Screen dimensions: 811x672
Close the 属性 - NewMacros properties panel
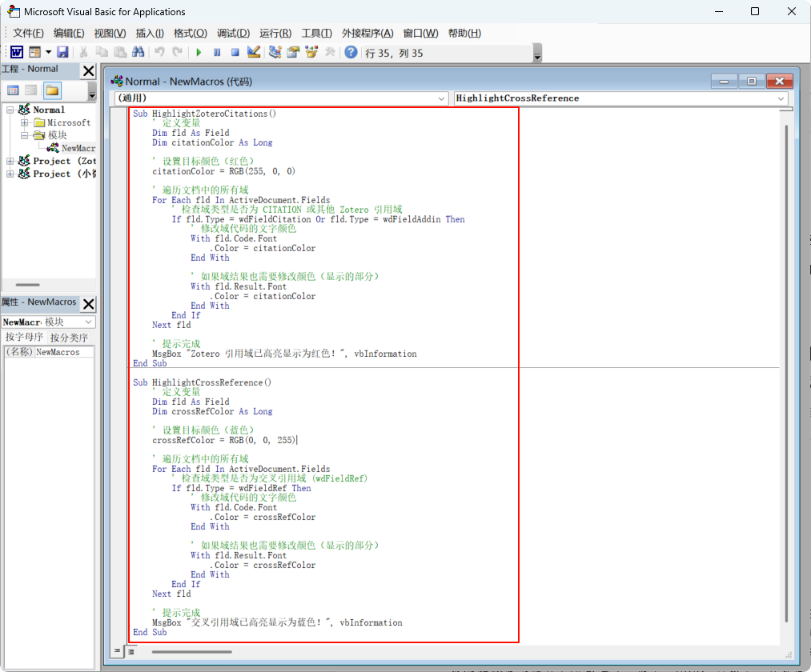pos(88,304)
